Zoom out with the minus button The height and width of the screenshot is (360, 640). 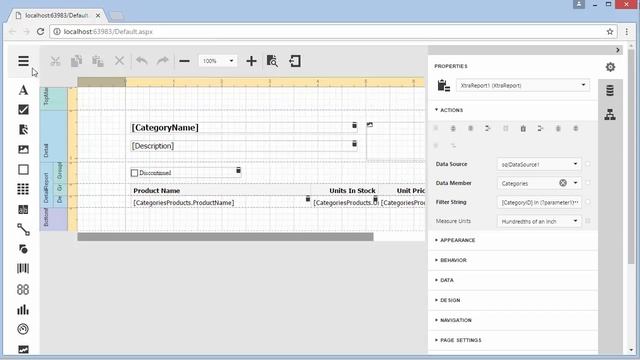[184, 61]
